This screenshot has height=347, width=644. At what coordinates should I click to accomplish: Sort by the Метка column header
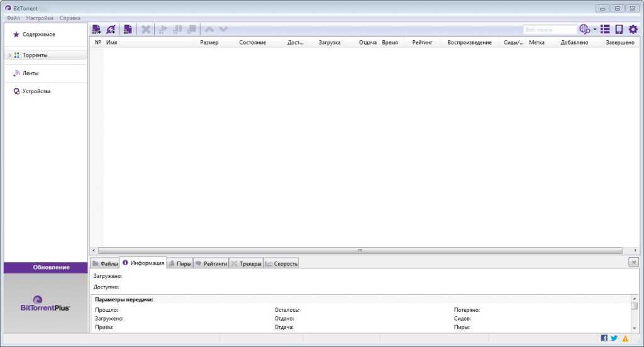pyautogui.click(x=536, y=42)
